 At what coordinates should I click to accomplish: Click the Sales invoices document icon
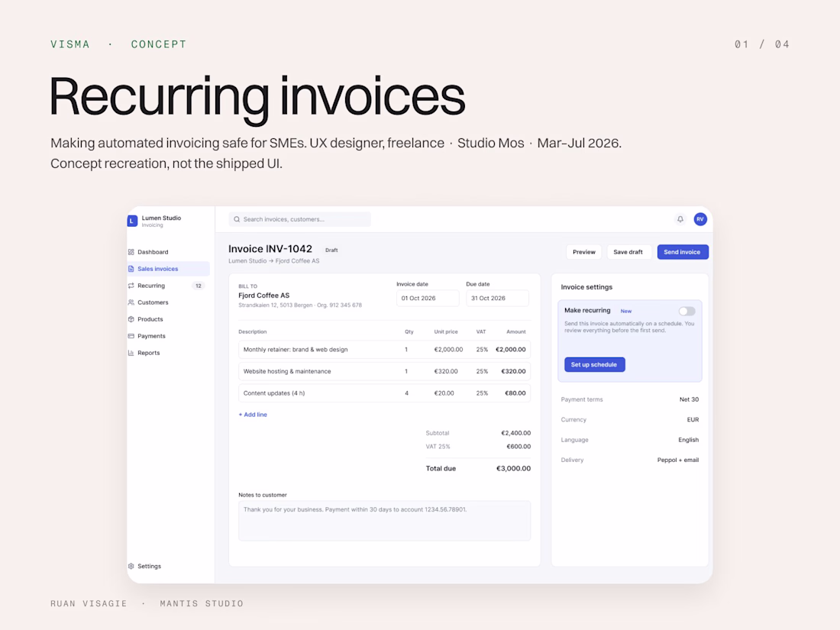click(x=131, y=269)
